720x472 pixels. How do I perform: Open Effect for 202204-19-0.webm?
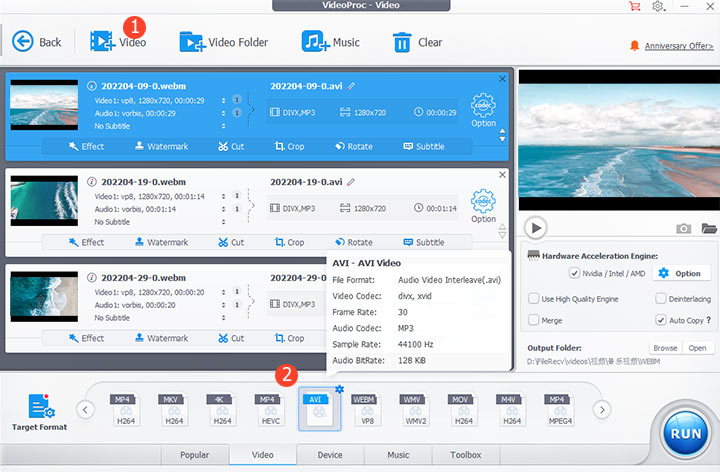(x=86, y=242)
